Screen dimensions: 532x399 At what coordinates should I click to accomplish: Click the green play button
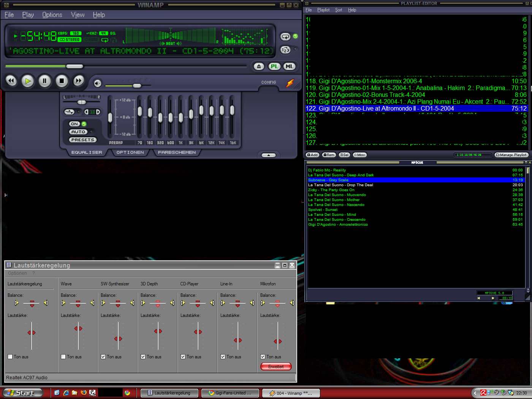[x=28, y=81]
